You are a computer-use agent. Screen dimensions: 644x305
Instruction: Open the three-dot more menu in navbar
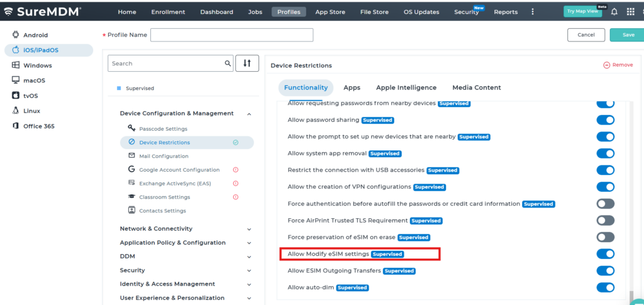(x=533, y=12)
